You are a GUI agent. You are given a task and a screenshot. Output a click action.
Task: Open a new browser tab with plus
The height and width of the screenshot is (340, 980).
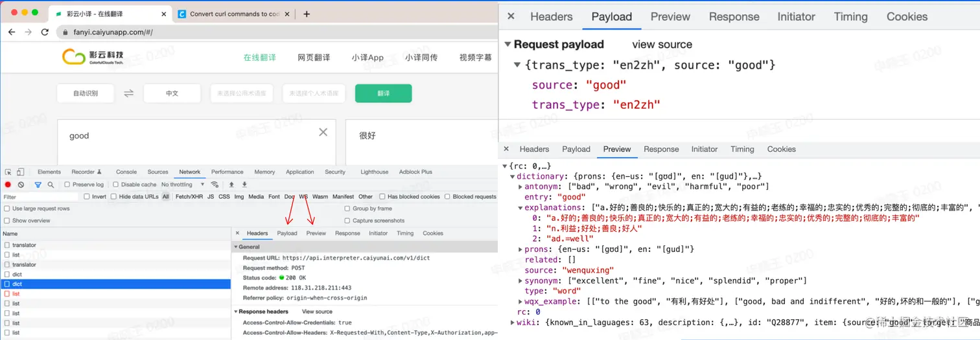[x=307, y=14]
